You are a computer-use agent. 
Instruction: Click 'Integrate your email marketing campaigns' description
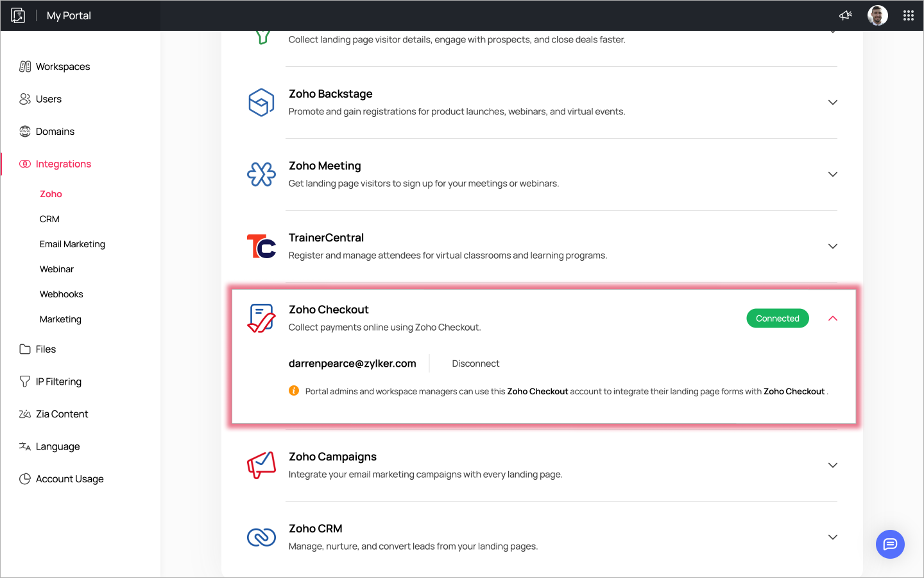pos(425,475)
